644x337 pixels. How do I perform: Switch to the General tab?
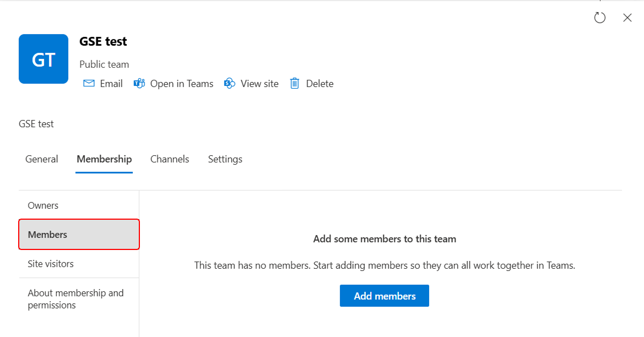(x=41, y=159)
